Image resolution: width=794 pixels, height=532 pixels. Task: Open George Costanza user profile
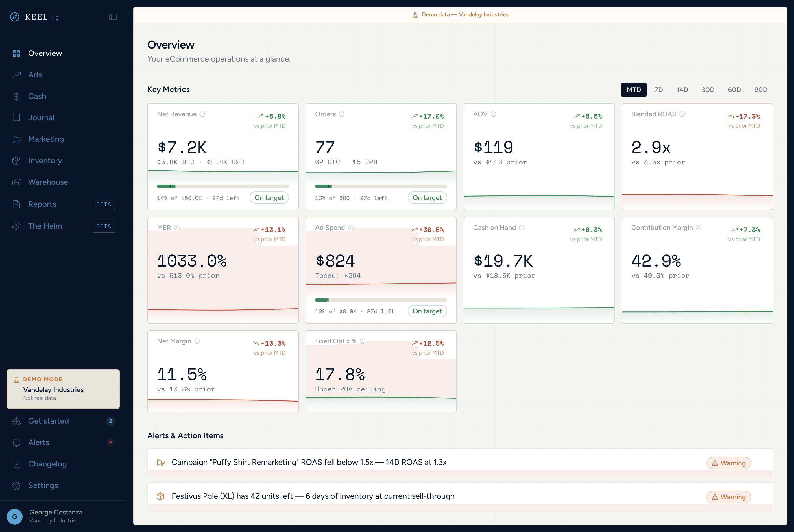pos(63,516)
